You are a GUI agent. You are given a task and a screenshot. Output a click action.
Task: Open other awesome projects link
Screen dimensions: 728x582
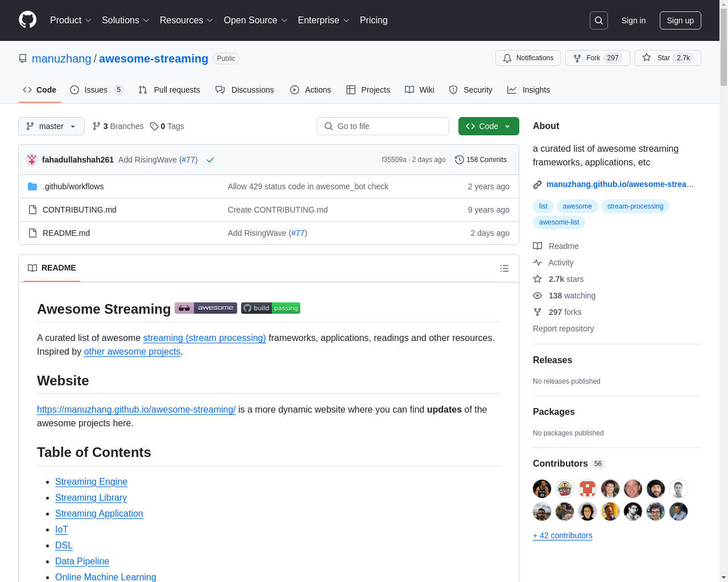[x=132, y=351]
